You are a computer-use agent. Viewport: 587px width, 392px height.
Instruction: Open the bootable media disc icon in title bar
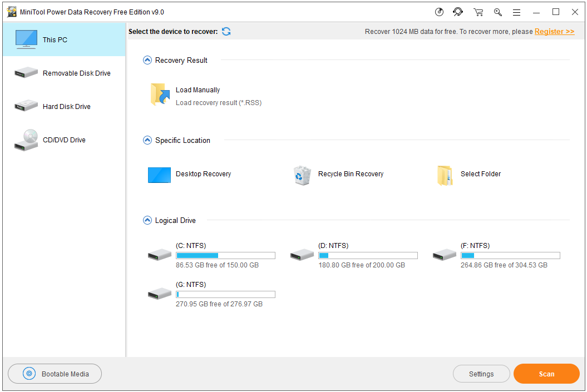coord(439,12)
